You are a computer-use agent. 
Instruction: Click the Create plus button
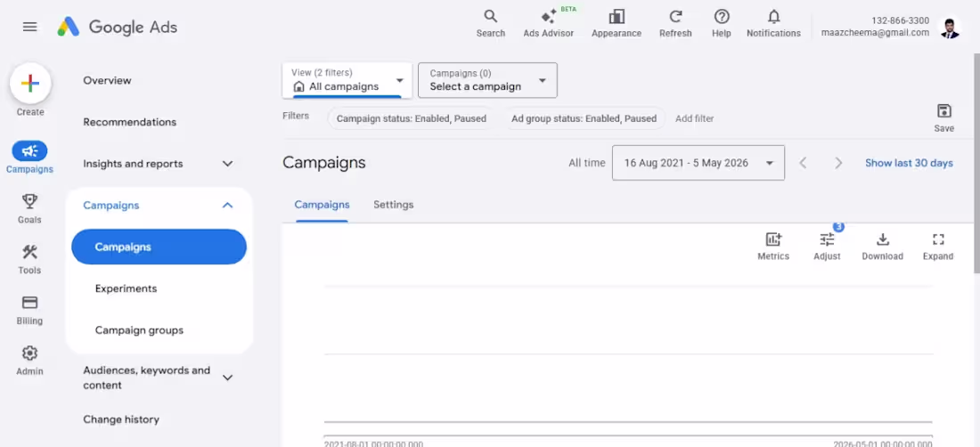(30, 84)
